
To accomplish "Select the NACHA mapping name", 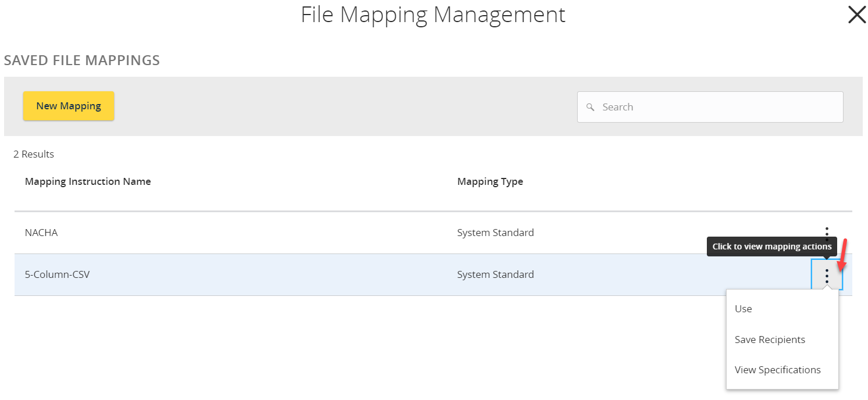I will [x=41, y=233].
